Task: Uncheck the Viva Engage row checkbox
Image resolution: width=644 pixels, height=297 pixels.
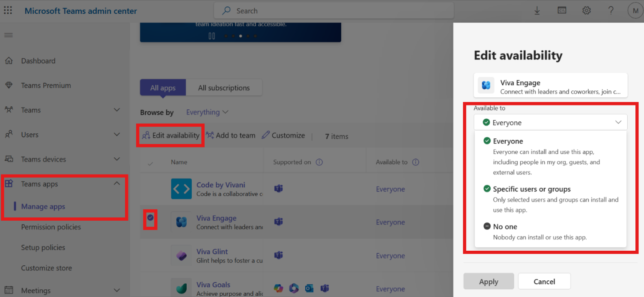Action: 150,218
